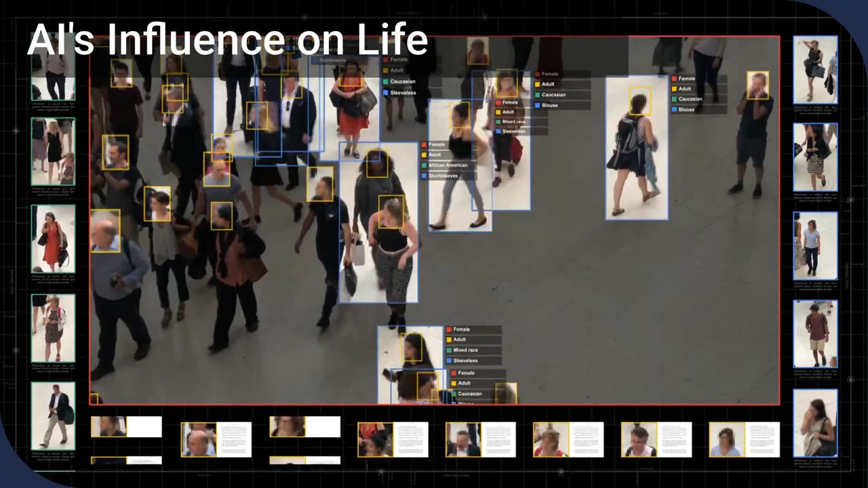Click the Caucasian label beside the backpack woman

pos(690,99)
